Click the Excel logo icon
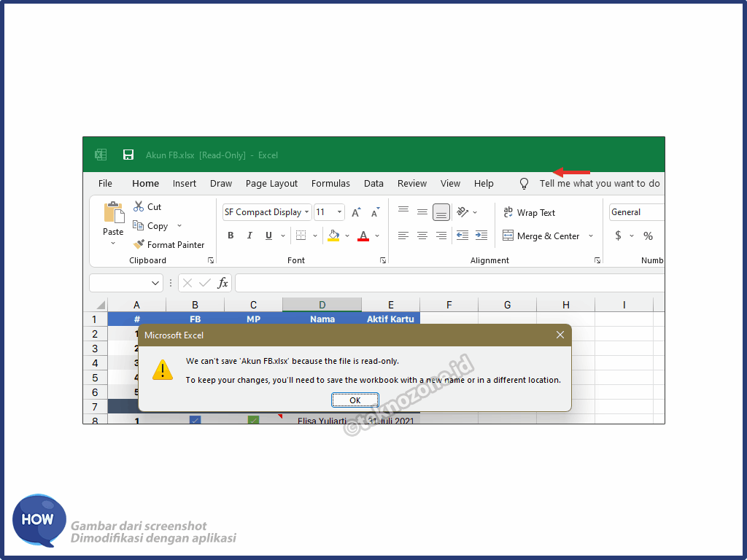The height and width of the screenshot is (560, 747). (101, 155)
